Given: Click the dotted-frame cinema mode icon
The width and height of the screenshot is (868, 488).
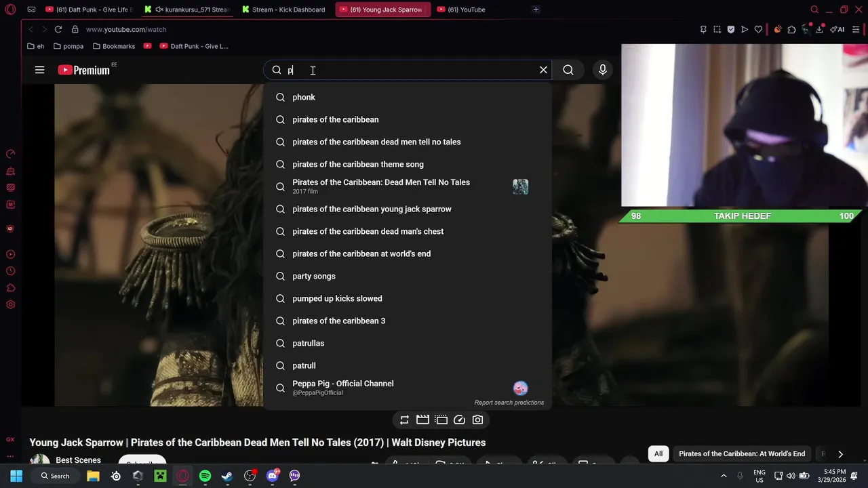Looking at the screenshot, I should click(441, 420).
